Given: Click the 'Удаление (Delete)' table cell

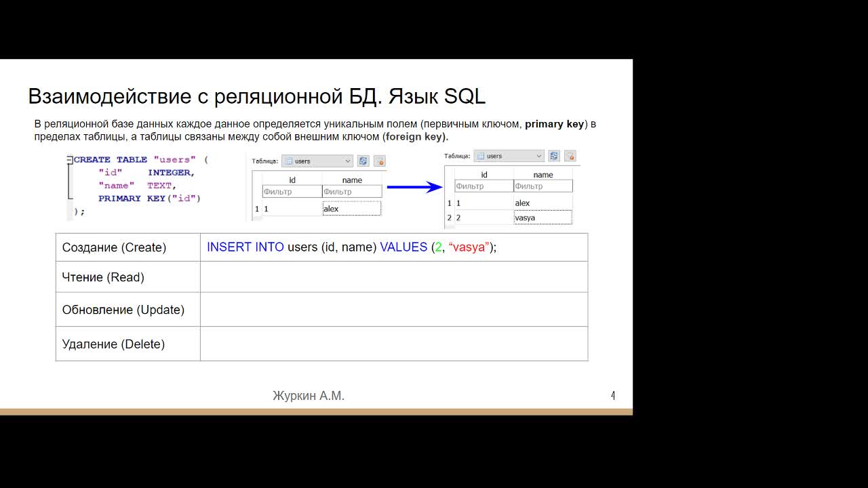Looking at the screenshot, I should pos(128,344).
